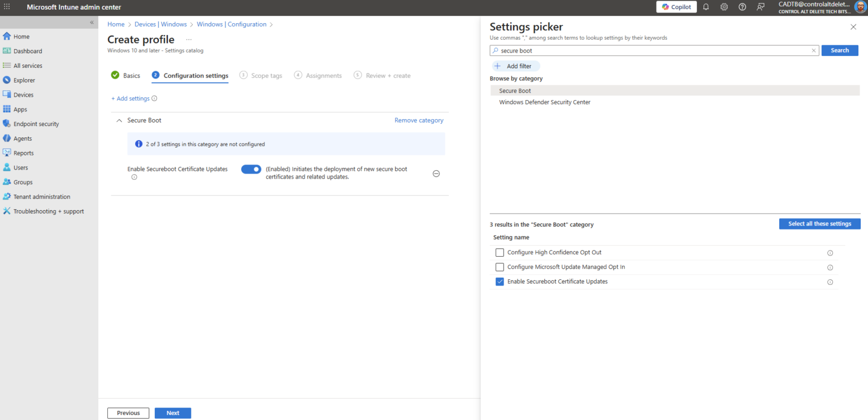The width and height of the screenshot is (868, 420).
Task: Open the notifications bell icon
Action: point(706,7)
